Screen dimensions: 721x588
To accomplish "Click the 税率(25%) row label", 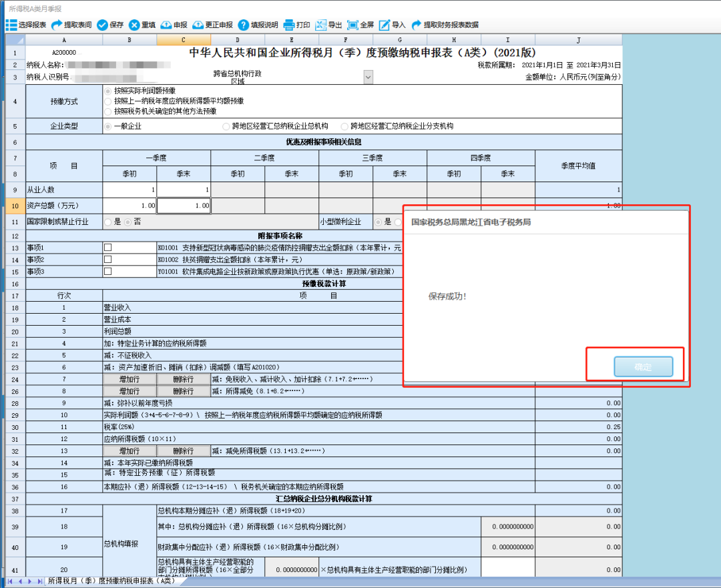I will (x=119, y=427).
